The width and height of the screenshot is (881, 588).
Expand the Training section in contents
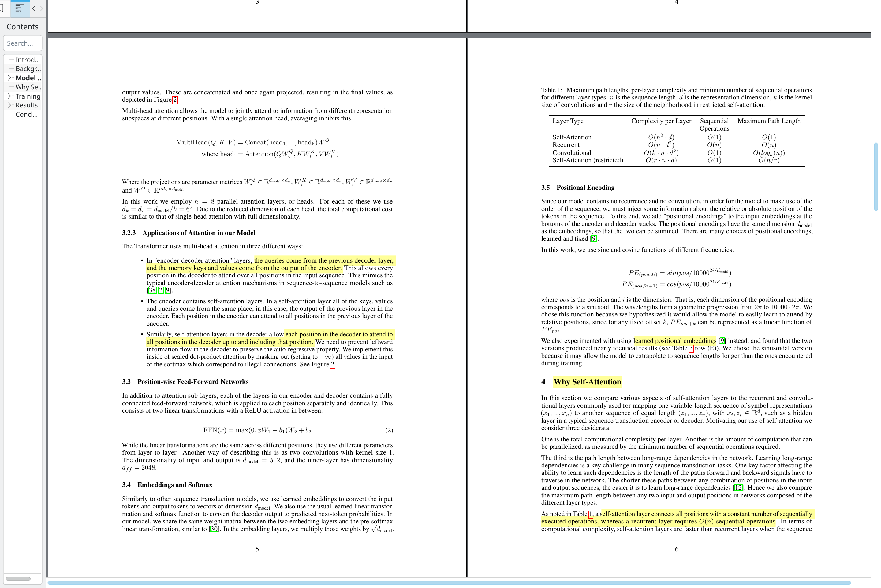9,96
